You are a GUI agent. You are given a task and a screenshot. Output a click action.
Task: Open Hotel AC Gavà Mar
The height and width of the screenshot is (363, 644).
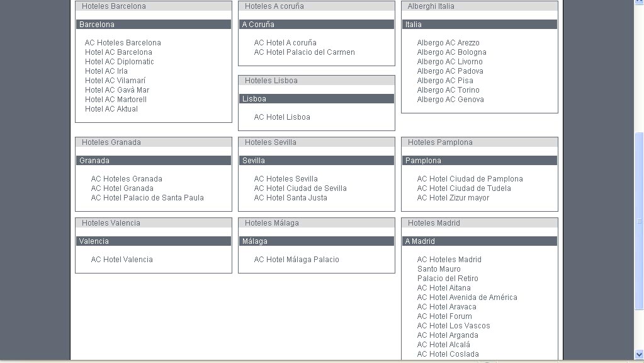tap(117, 90)
